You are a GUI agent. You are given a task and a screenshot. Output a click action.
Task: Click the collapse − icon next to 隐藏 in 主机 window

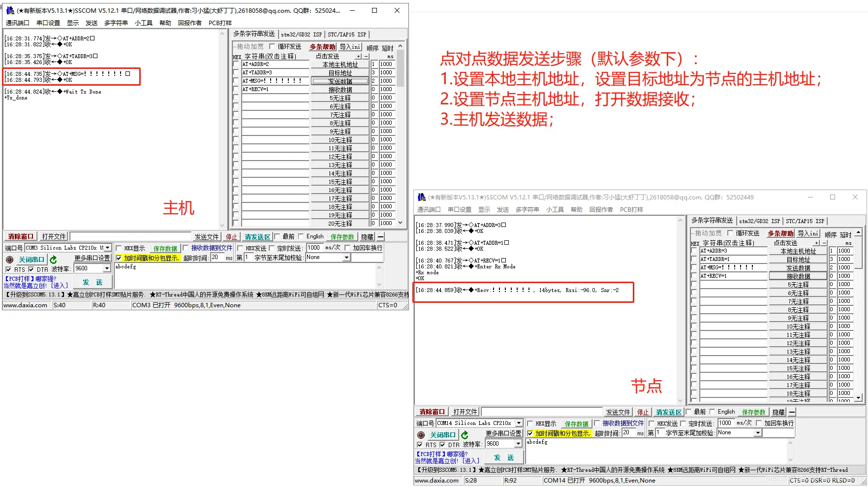tap(381, 236)
